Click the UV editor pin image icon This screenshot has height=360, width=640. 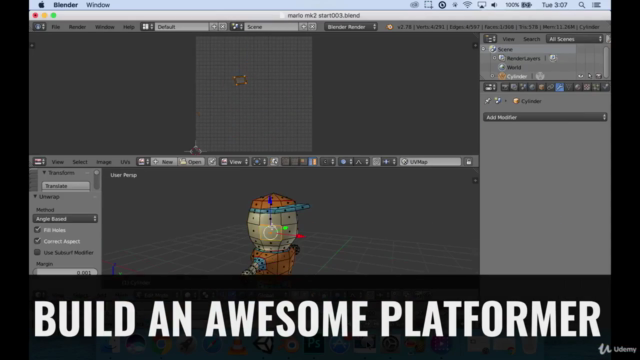tap(212, 162)
